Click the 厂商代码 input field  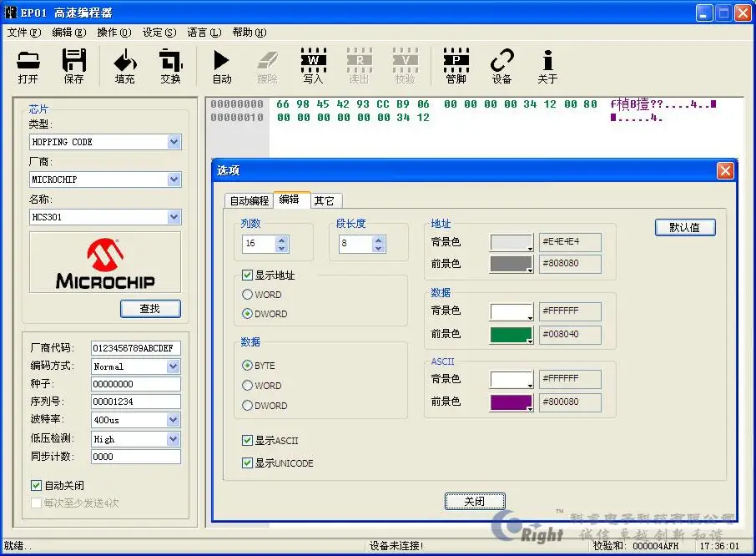(136, 348)
